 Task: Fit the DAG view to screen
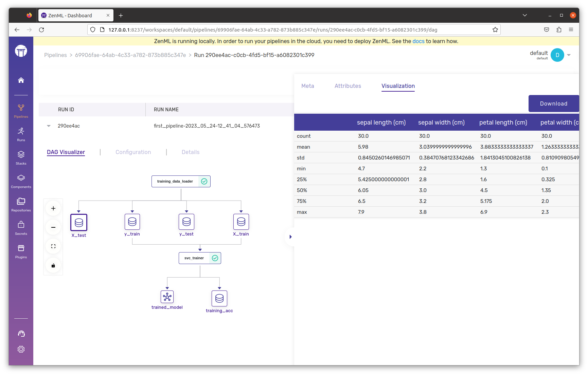(53, 246)
